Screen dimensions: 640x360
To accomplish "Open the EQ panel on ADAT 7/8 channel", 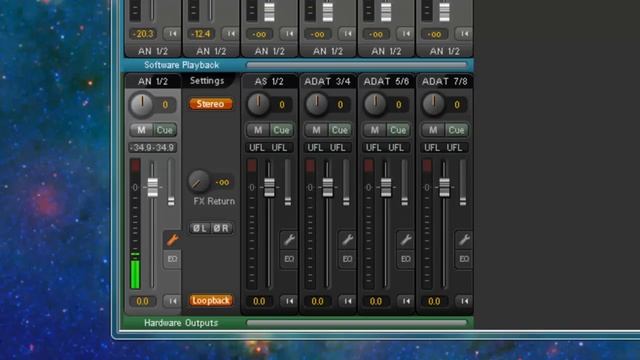I will [x=464, y=259].
